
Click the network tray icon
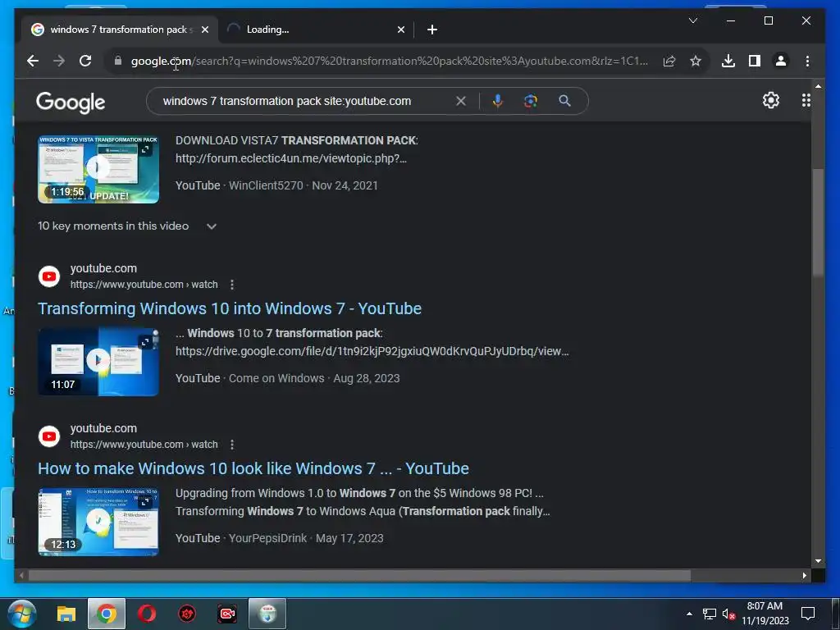710,614
